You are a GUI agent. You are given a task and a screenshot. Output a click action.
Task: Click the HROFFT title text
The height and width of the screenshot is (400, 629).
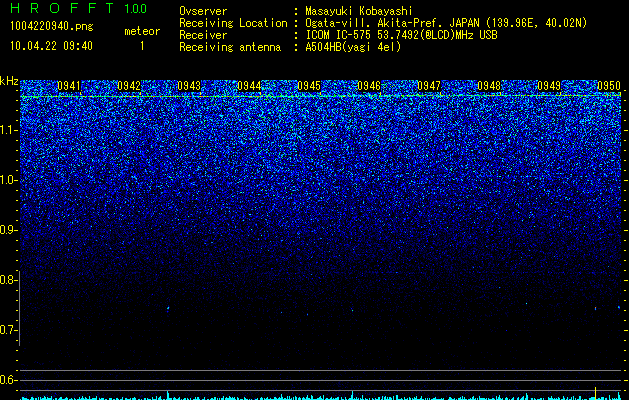click(62, 8)
